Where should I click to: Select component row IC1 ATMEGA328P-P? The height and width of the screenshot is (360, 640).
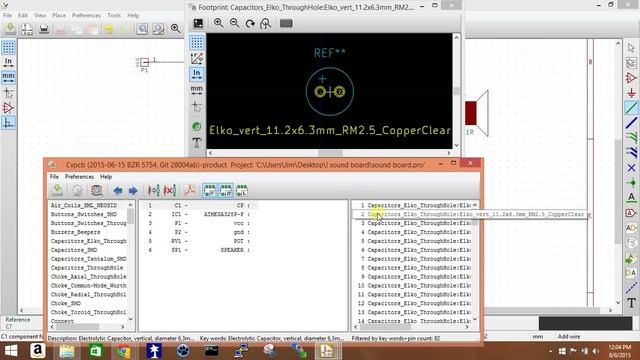point(199,214)
